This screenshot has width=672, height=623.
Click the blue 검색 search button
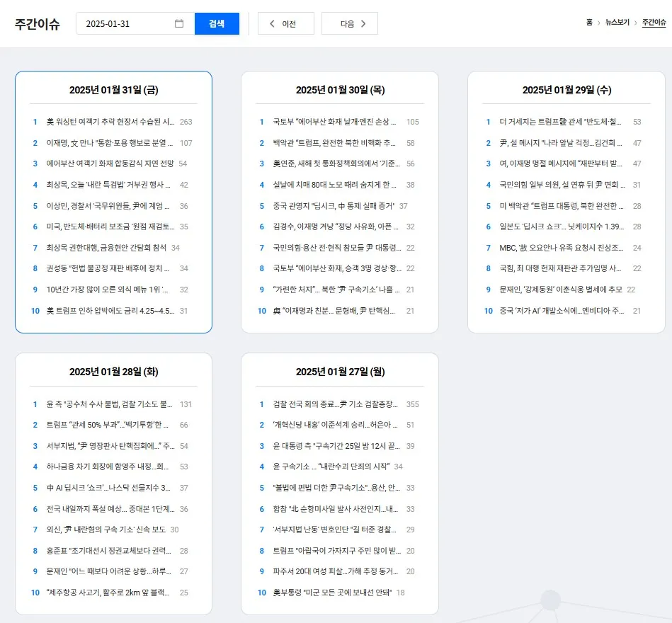pyautogui.click(x=217, y=23)
